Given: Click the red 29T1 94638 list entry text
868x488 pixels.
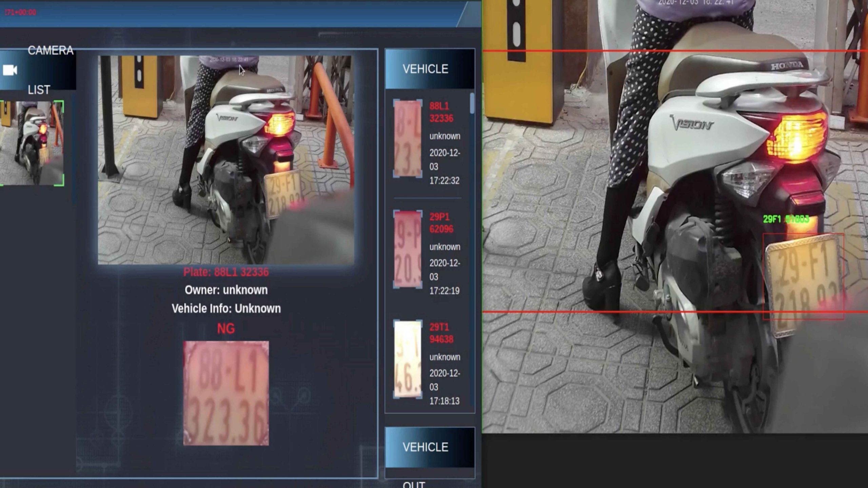Looking at the screenshot, I should click(441, 333).
